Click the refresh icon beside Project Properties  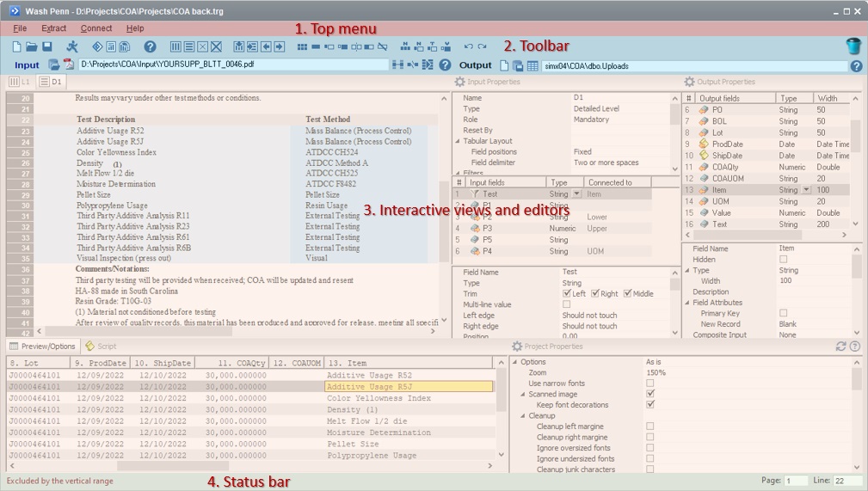click(841, 347)
